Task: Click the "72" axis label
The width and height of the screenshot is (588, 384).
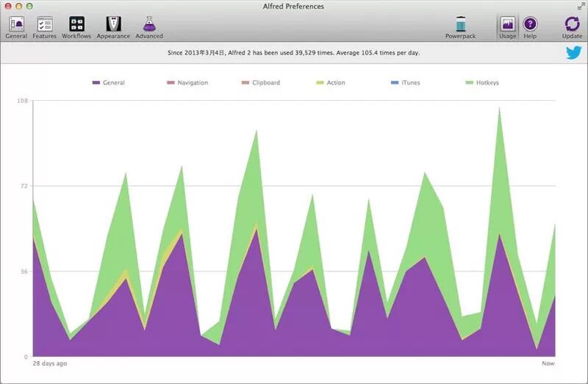Action: tap(24, 186)
